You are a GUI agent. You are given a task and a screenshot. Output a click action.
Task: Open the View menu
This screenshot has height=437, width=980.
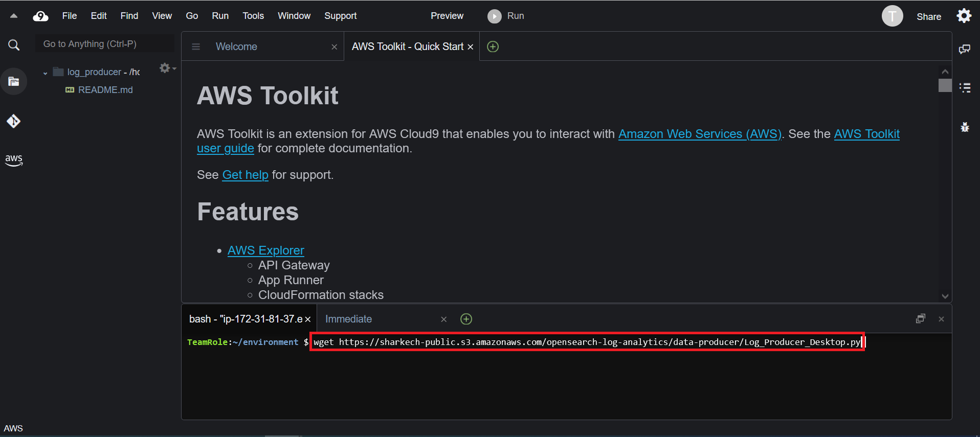pos(162,16)
